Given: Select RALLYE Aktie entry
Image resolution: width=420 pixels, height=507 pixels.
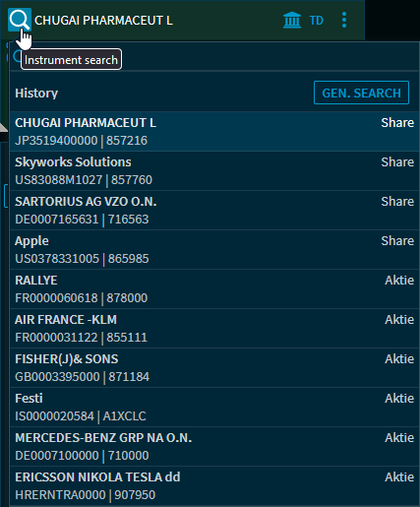Looking at the screenshot, I should [x=214, y=288].
